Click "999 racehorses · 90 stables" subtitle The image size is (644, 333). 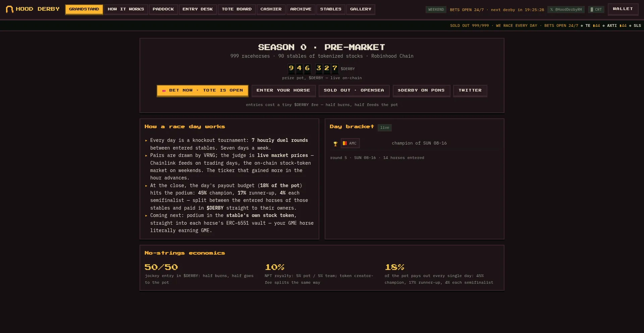coord(322,56)
